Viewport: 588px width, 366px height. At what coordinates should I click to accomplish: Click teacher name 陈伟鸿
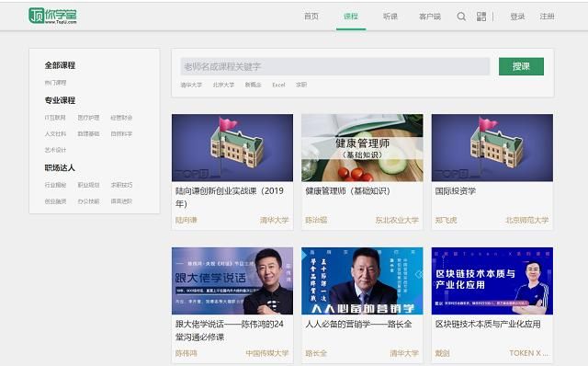[186, 353]
